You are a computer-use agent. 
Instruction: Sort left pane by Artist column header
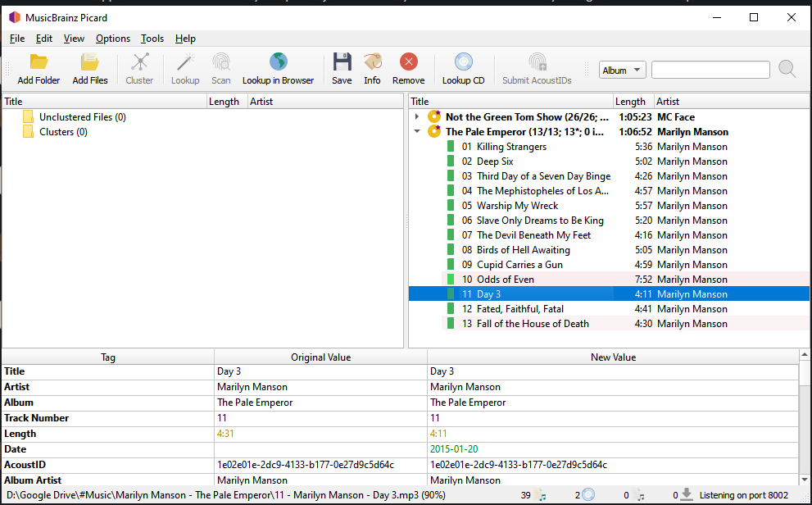tap(325, 102)
